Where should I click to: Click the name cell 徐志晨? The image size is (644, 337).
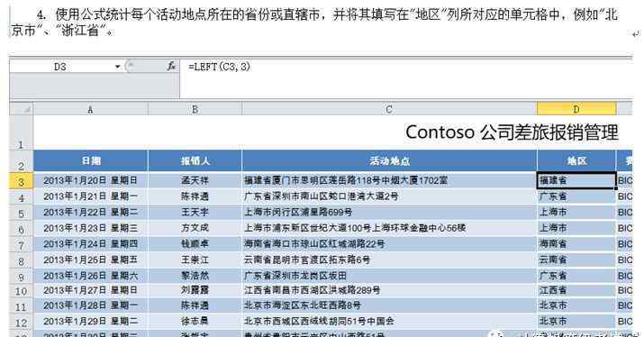pyautogui.click(x=195, y=322)
